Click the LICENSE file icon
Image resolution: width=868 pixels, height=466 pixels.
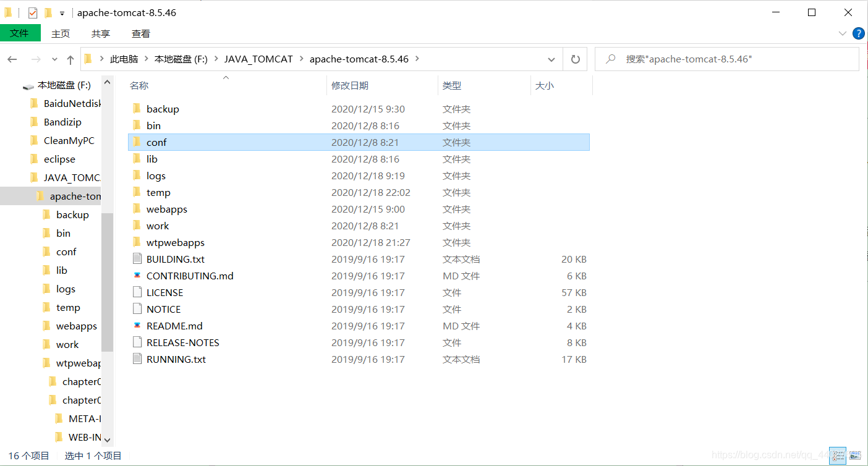(137, 292)
